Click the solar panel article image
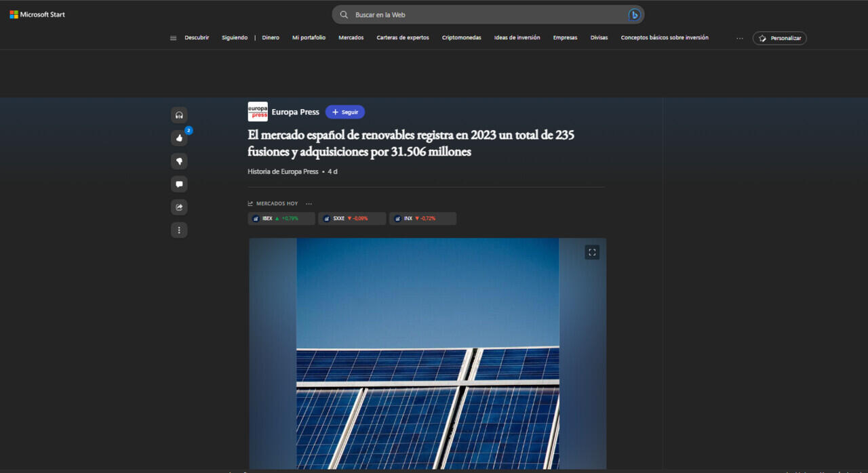The width and height of the screenshot is (868, 473). (427, 352)
